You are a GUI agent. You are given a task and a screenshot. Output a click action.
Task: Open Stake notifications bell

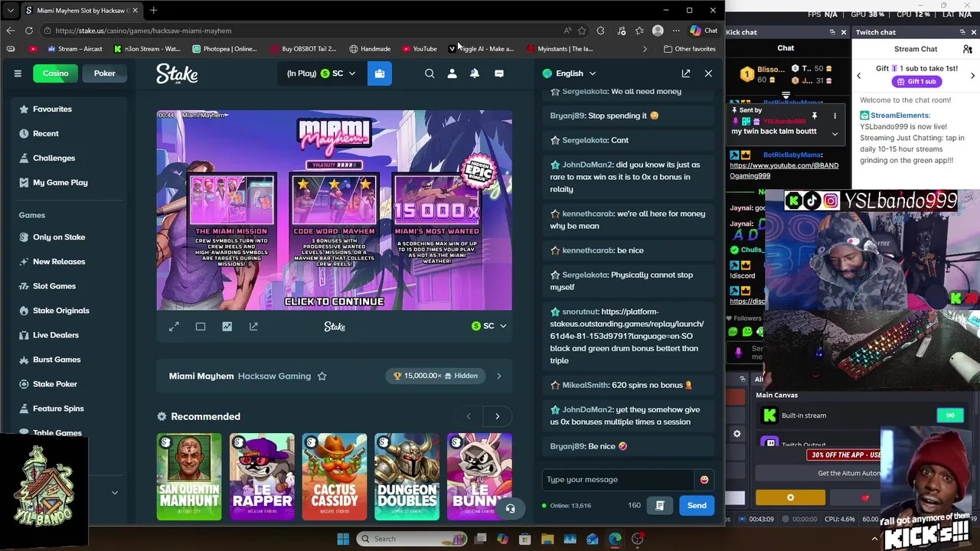pyautogui.click(x=475, y=73)
